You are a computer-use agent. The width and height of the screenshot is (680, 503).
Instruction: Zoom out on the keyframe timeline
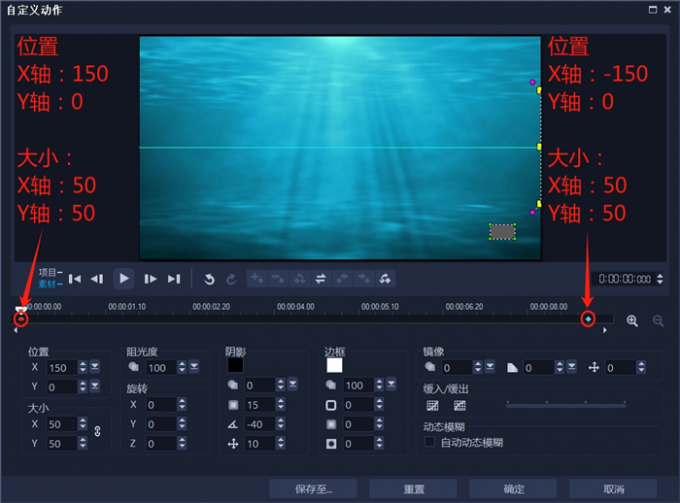(x=658, y=321)
